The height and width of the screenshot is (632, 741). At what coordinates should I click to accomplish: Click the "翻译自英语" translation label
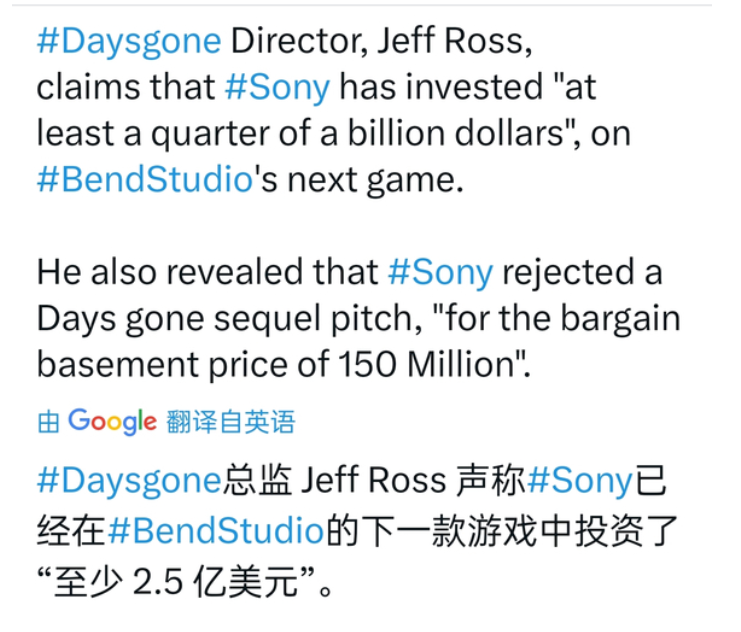pos(231,423)
